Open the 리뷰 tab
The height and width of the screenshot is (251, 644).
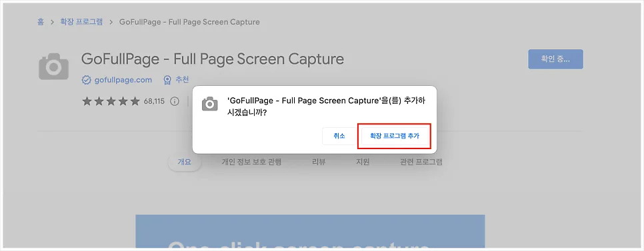pyautogui.click(x=319, y=162)
